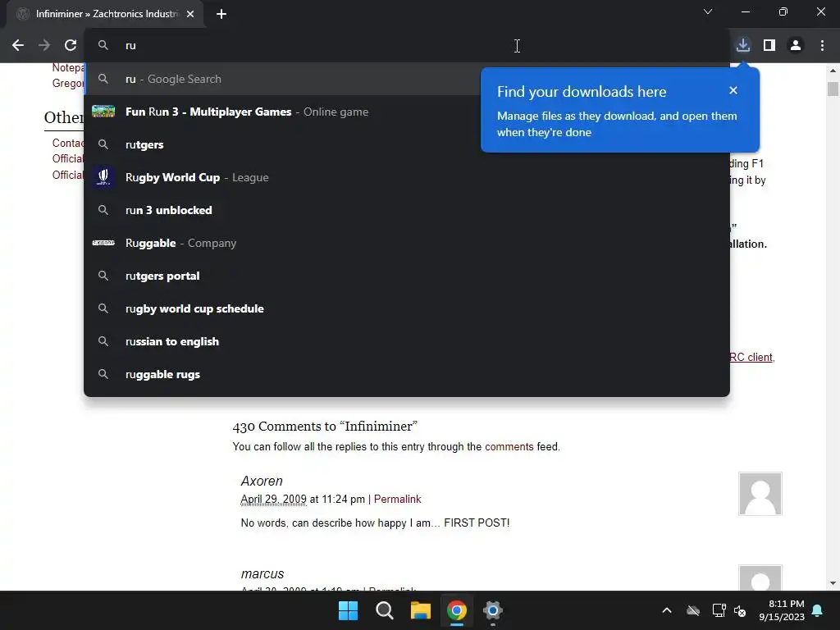Pick the 'rutgers portal' suggestion
The image size is (840, 630).
(x=407, y=276)
